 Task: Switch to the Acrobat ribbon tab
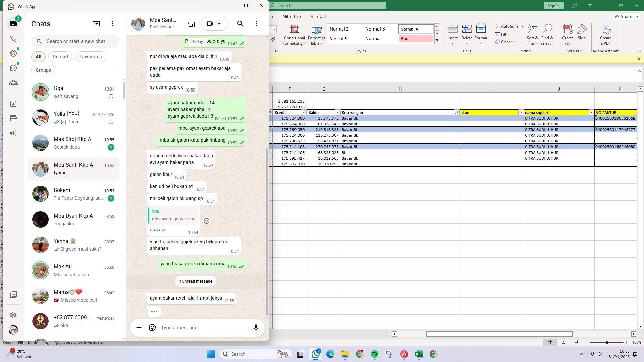click(x=318, y=16)
